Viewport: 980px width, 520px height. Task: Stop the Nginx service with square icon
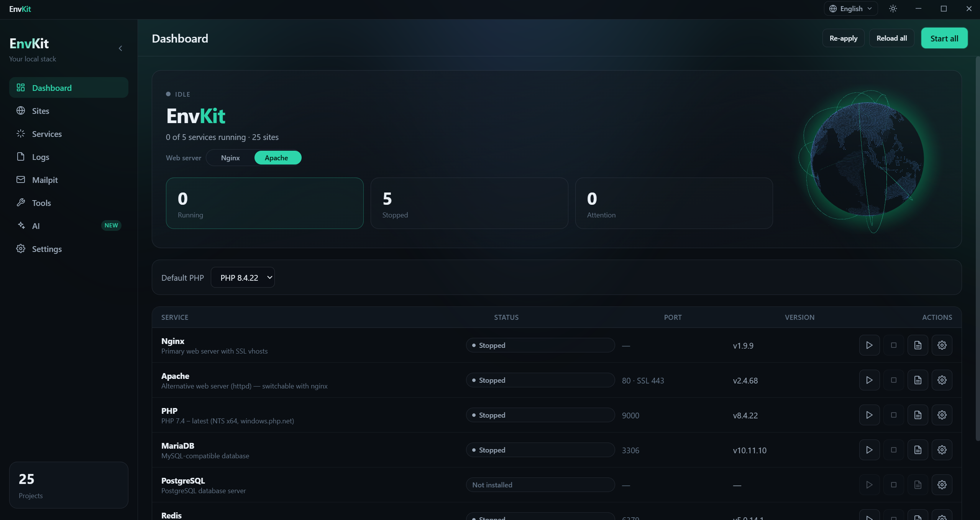pos(893,345)
